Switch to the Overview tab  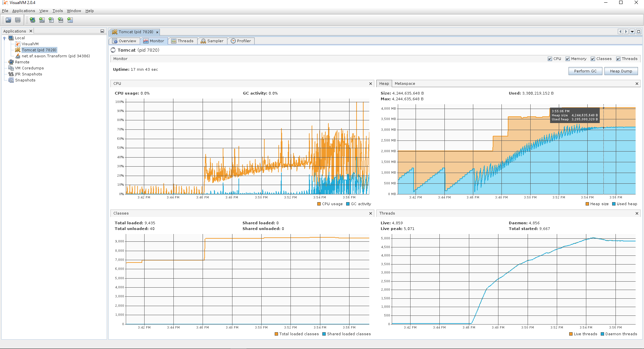point(124,41)
